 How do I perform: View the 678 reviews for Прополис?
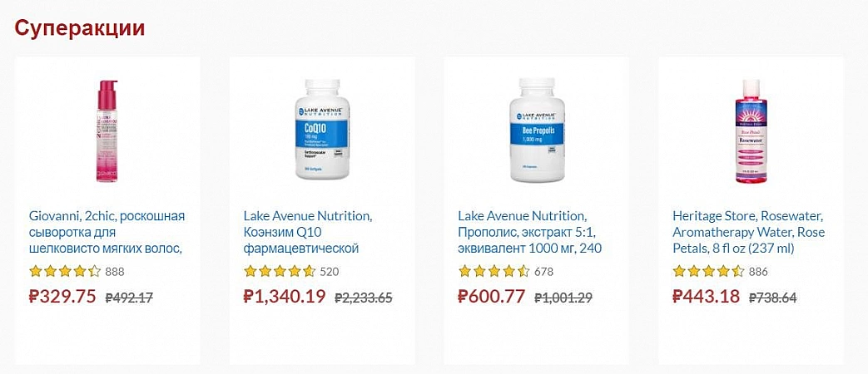(x=544, y=272)
